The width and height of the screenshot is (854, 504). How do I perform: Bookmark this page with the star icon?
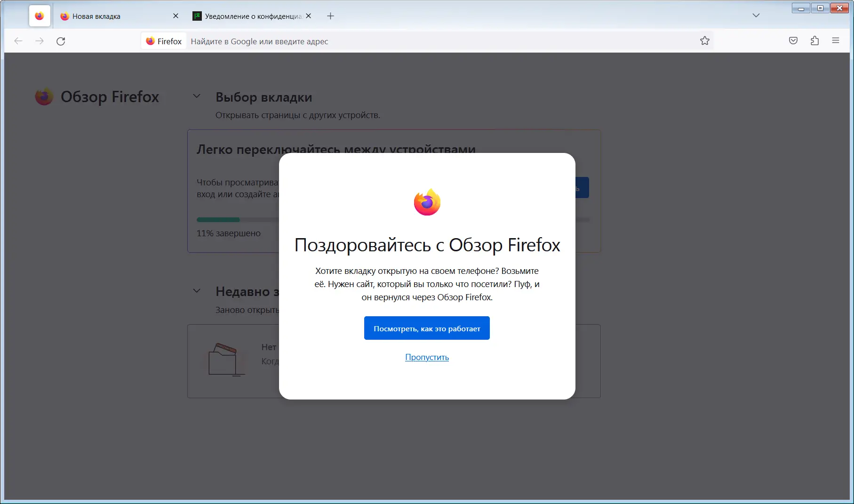[x=705, y=41]
